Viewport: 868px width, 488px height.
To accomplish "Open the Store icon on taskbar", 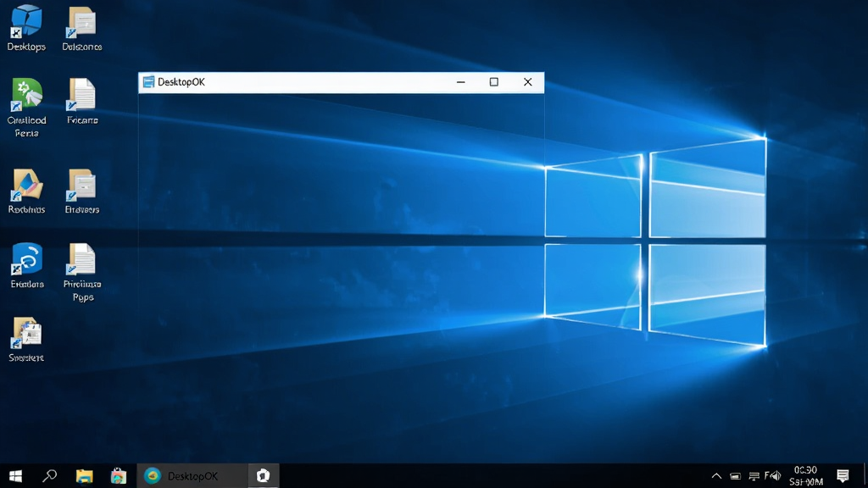I will tap(118, 476).
